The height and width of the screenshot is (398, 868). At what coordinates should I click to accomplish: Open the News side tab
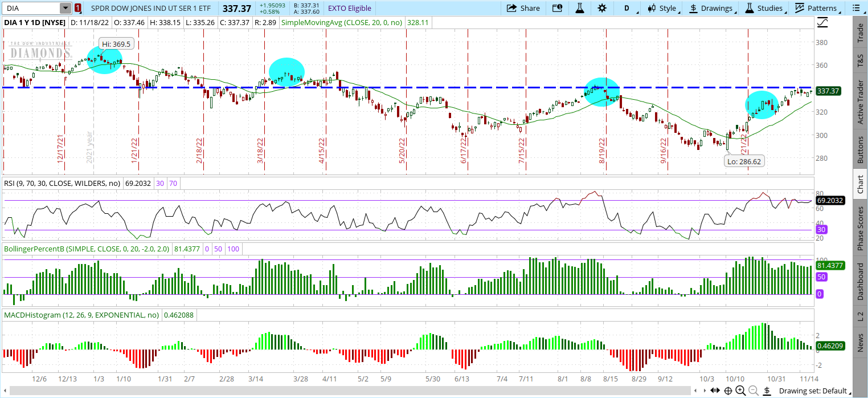coord(860,343)
